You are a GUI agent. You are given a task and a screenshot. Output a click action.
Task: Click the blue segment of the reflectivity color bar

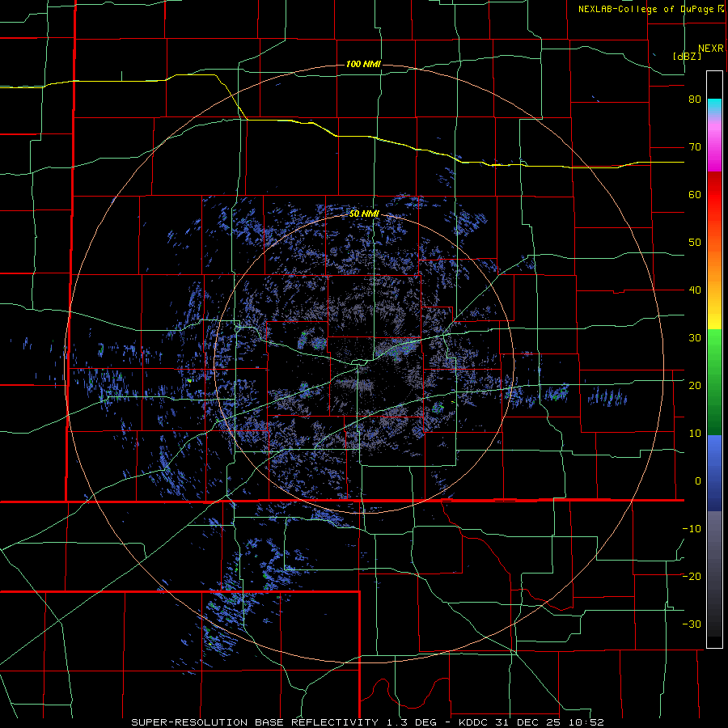714,472
